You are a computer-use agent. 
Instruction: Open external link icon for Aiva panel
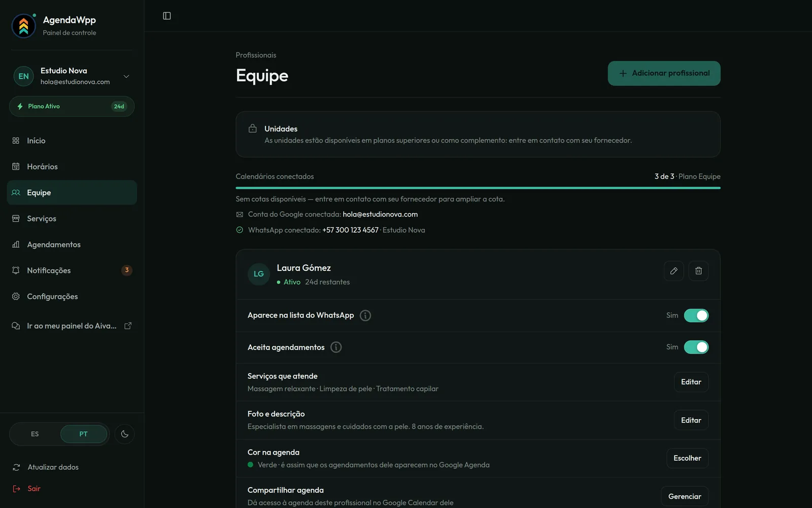click(128, 326)
